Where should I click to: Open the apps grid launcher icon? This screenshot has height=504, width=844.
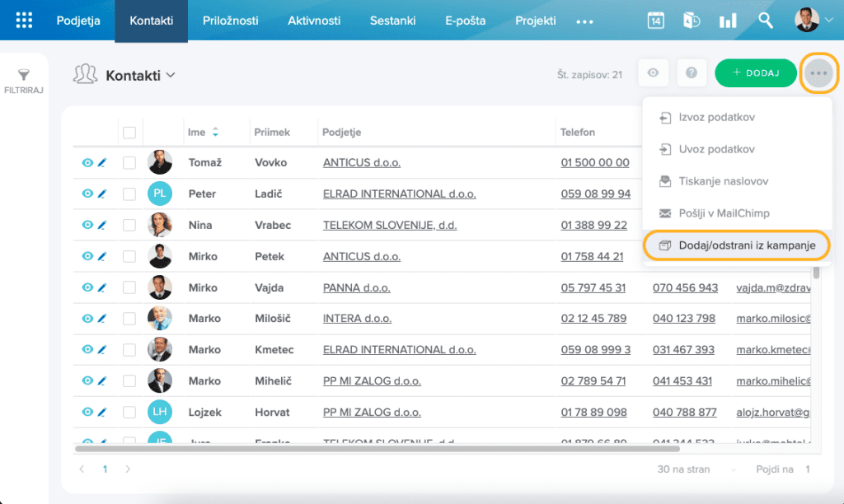(25, 21)
